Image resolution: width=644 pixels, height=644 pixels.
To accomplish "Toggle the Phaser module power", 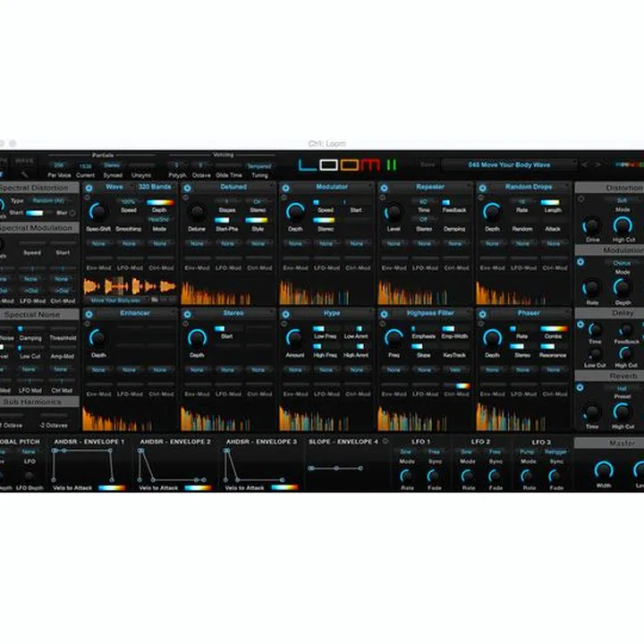I will click(x=483, y=314).
